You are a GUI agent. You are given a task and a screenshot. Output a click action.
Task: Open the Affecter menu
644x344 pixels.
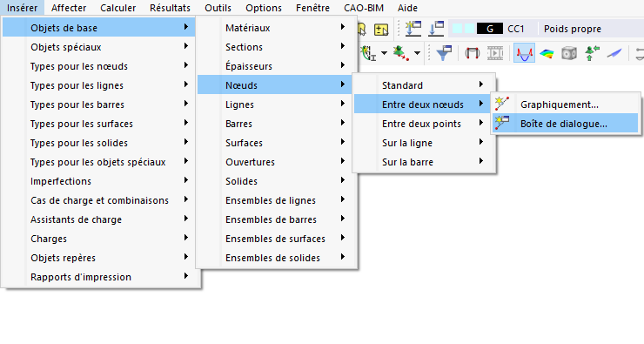[x=69, y=8]
